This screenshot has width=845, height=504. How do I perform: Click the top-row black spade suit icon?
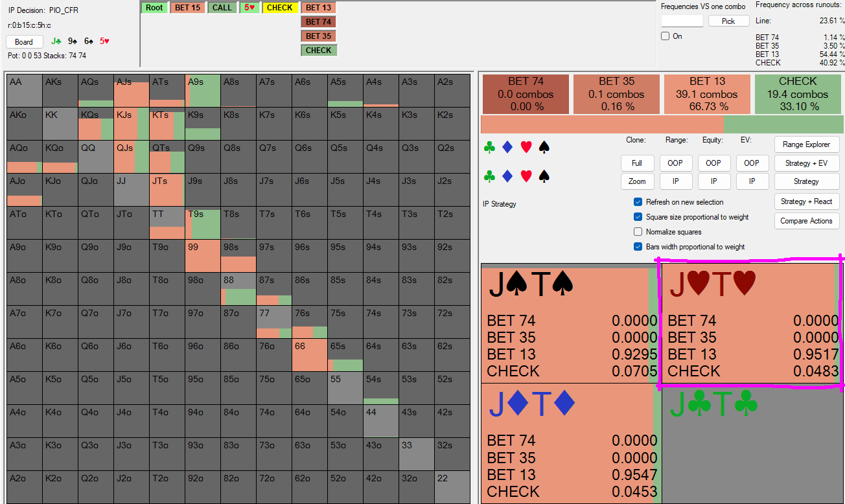tap(544, 148)
